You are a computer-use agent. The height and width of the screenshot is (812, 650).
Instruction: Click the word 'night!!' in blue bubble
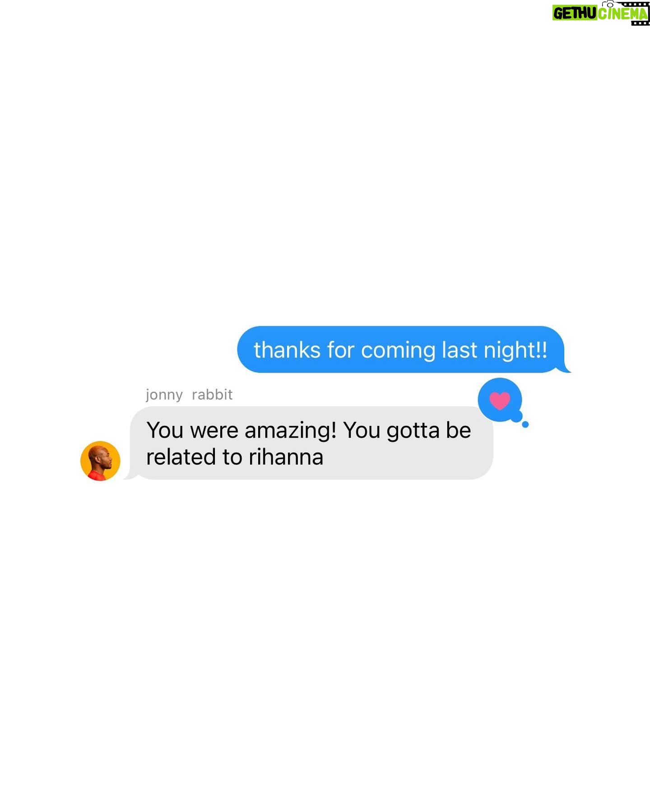click(x=515, y=351)
